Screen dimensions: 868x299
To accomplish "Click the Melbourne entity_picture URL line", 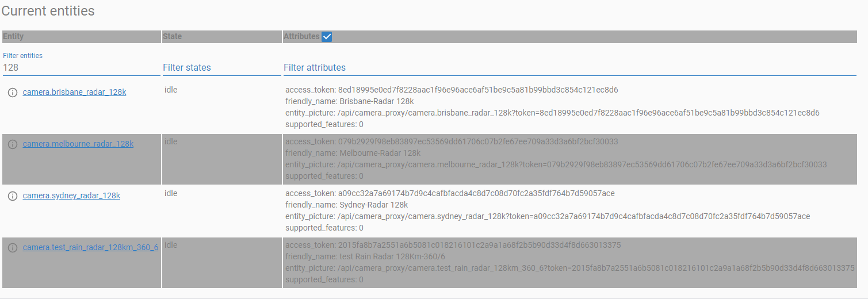I will (556, 164).
